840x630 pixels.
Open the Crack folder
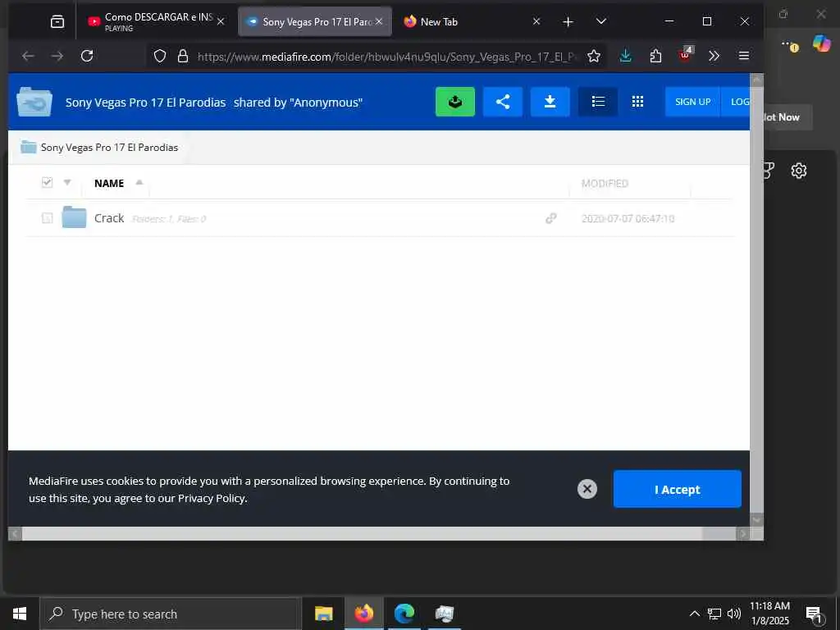(x=109, y=218)
